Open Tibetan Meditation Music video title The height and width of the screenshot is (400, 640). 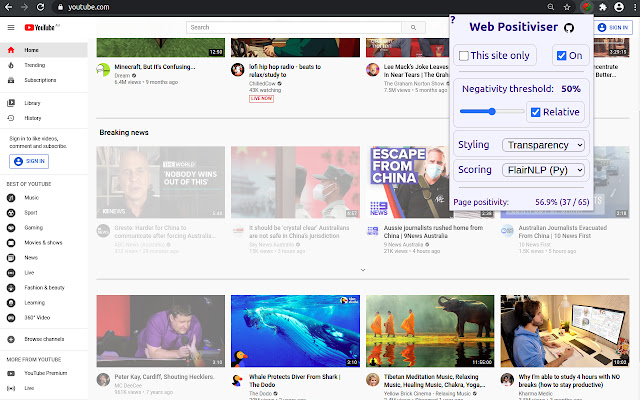(434, 381)
